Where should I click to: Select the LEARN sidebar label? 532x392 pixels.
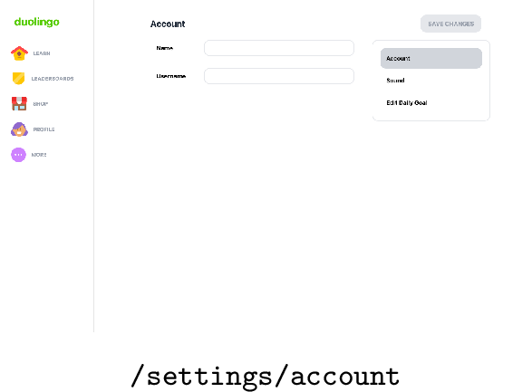click(x=42, y=53)
